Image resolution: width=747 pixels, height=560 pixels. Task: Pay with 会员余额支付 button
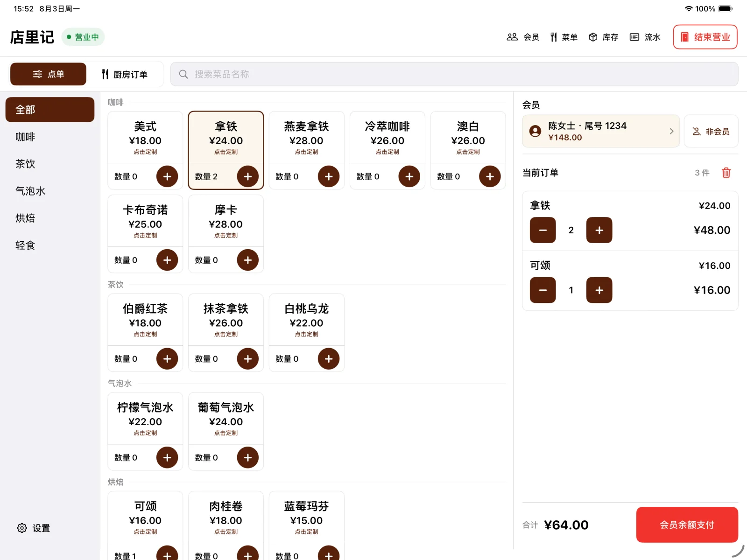[x=687, y=525]
